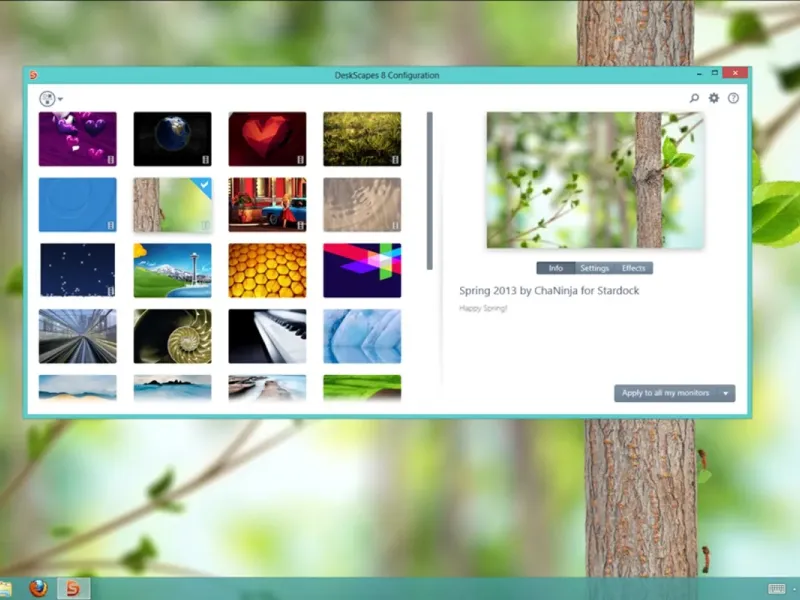Select the dark blue starry night wallpaper
Viewport: 800px width, 600px height.
tap(78, 270)
